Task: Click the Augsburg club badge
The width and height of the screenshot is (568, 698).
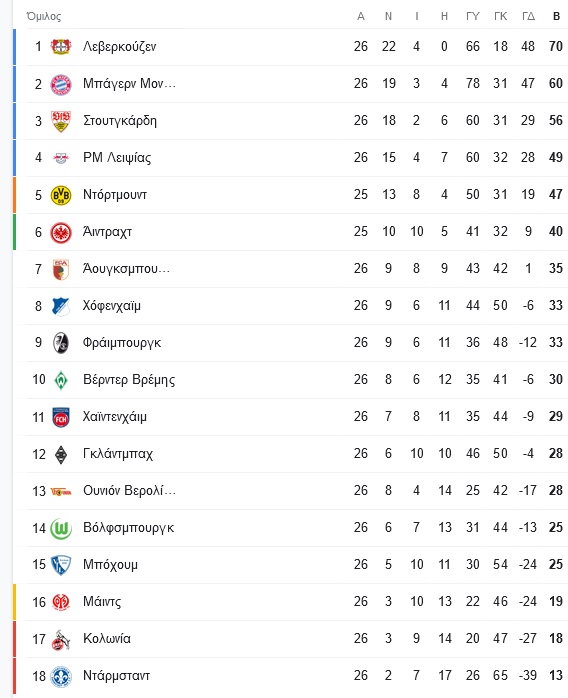Action: point(61,269)
